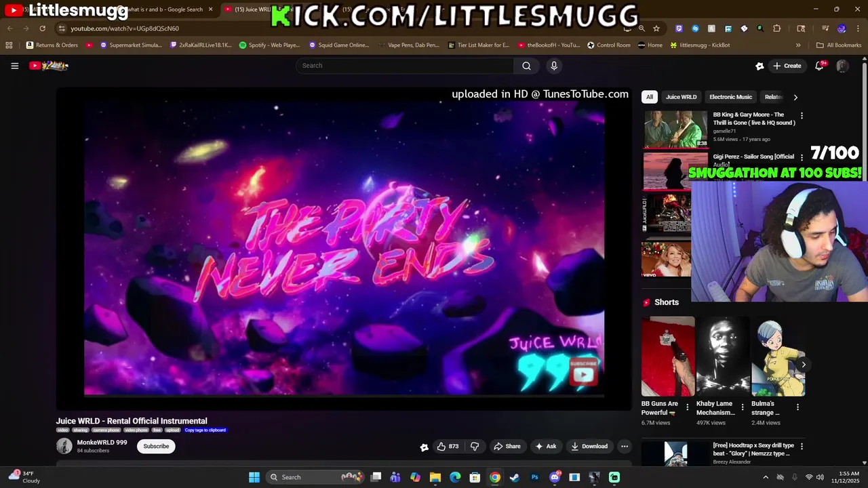Screen dimensions: 868x488
Task: Open options for Gigi Perez Sailor Song
Action: 802,158
